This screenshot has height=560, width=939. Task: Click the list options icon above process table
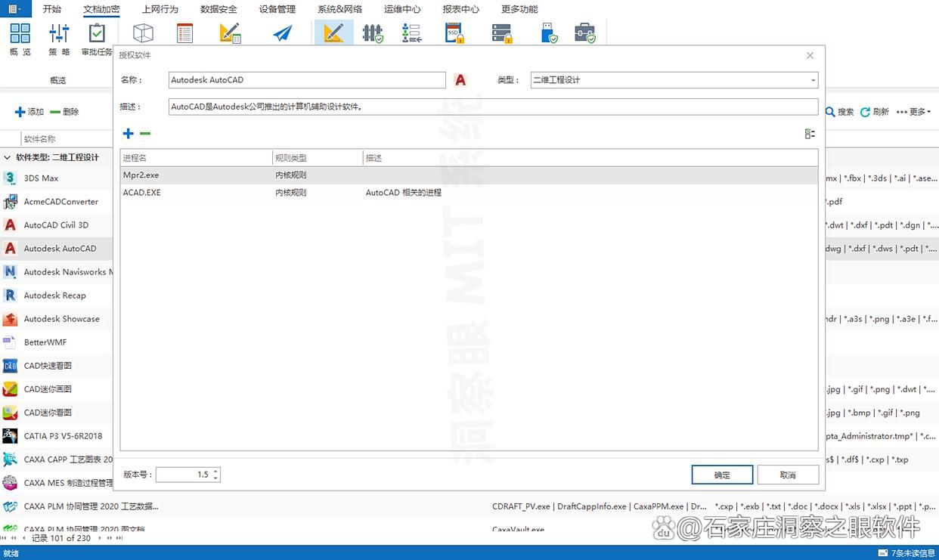(810, 134)
